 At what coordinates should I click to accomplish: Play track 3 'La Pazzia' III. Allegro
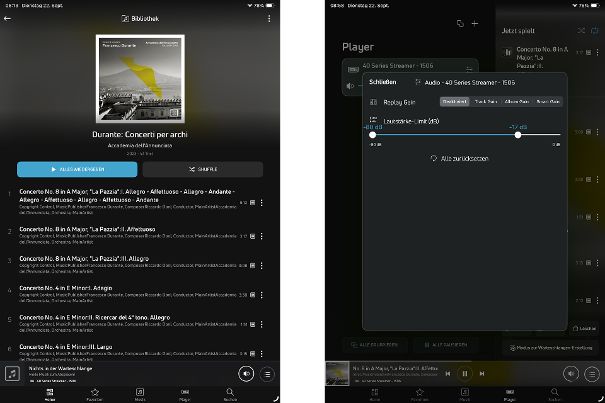pos(127,265)
